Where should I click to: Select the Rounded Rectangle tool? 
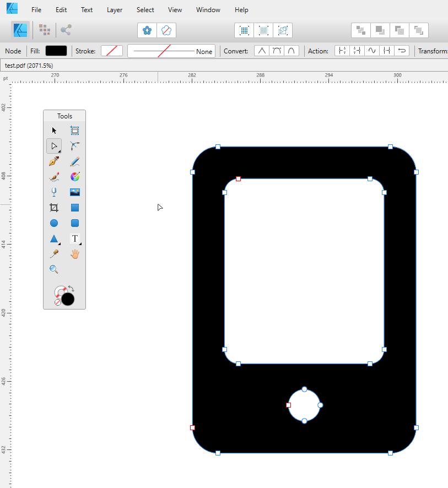point(75,223)
